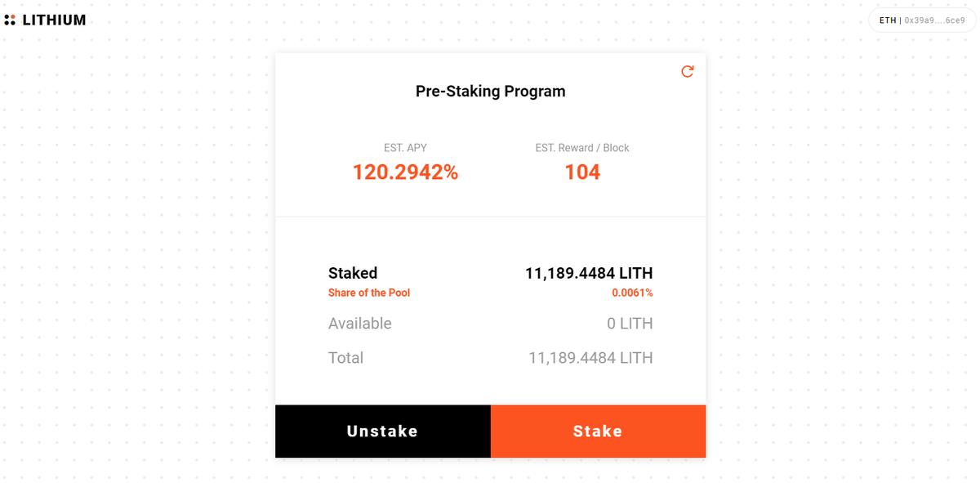This screenshot has width=980, height=483.
Task: Open the ETH wallet address pill
Action: tap(922, 20)
